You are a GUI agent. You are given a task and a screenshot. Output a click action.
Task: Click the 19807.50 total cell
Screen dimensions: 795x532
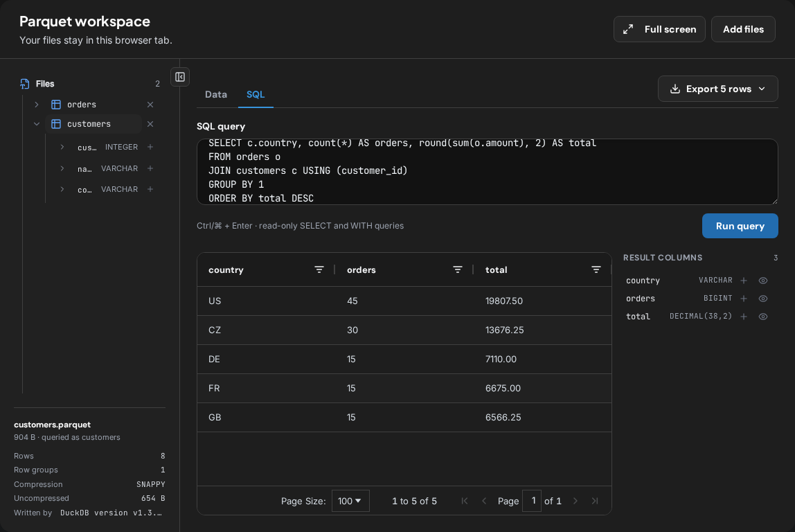point(542,301)
